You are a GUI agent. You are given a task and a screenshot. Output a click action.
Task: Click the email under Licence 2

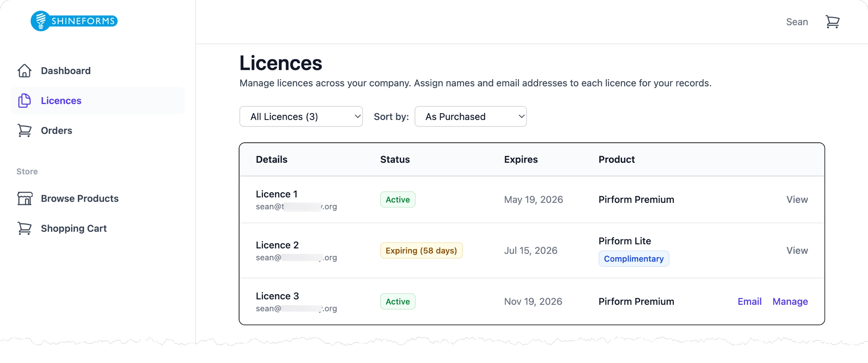(x=296, y=258)
